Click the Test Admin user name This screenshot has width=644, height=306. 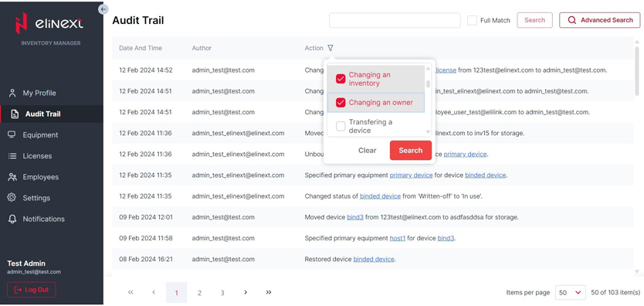26,263
